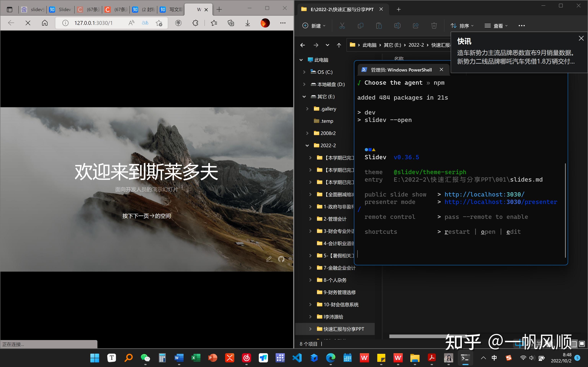
Task: Click the Rename icon in Explorer toolbar
Action: tap(398, 25)
